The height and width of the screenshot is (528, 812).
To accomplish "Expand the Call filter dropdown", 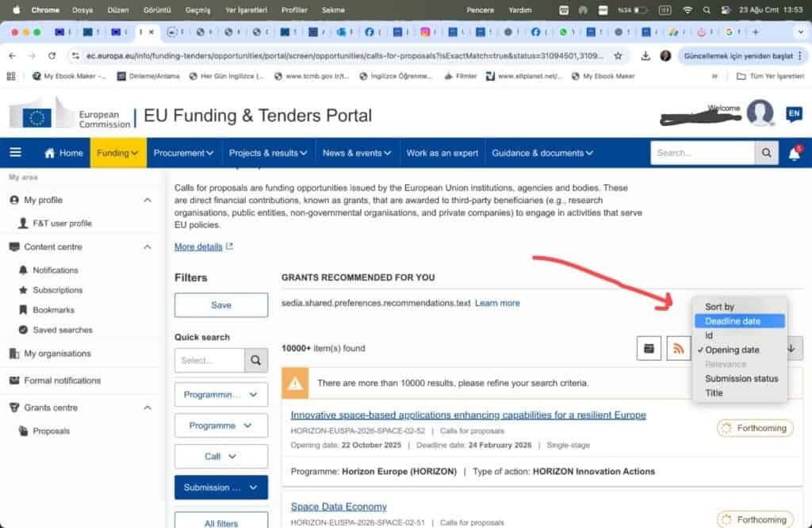I will click(x=220, y=457).
